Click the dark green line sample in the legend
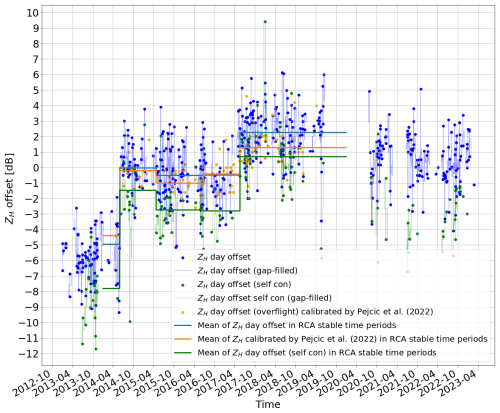 click(x=183, y=352)
